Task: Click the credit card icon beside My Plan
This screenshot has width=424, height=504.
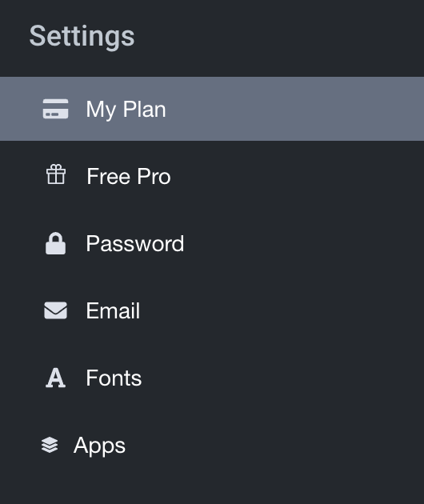Action: pos(56,109)
